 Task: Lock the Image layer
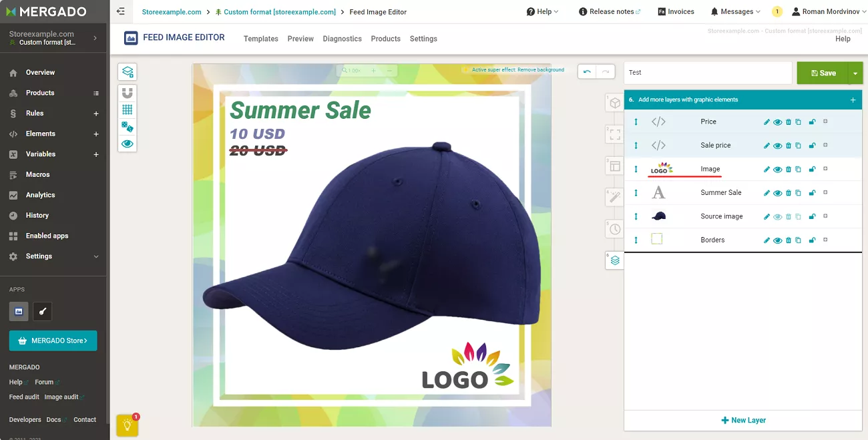point(812,170)
